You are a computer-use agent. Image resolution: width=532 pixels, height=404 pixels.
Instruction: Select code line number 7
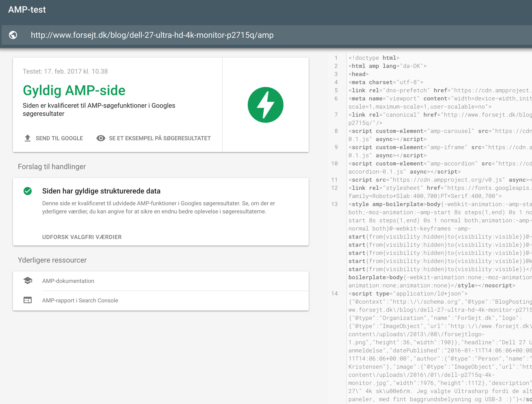point(336,115)
